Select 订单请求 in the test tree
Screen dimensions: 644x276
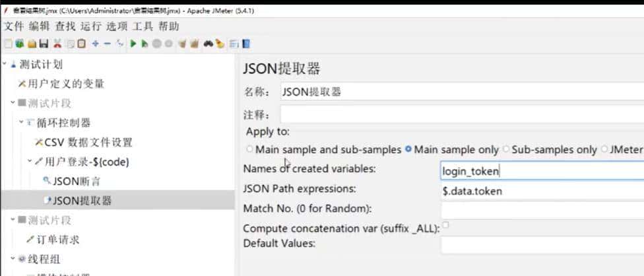point(62,240)
